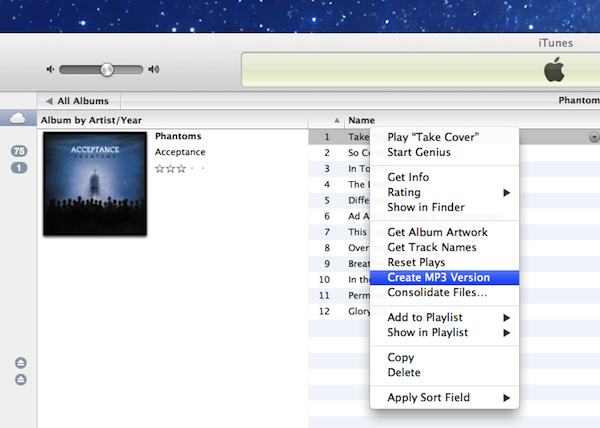This screenshot has height=428, width=600.
Task: Click the upper eject icon in sidebar
Action: pos(21,363)
